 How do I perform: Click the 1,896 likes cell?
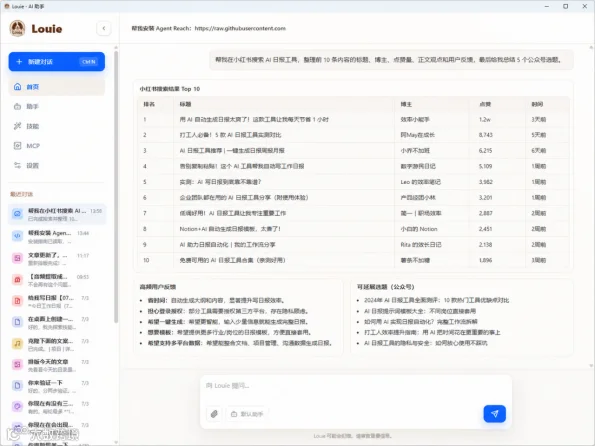tap(485, 260)
